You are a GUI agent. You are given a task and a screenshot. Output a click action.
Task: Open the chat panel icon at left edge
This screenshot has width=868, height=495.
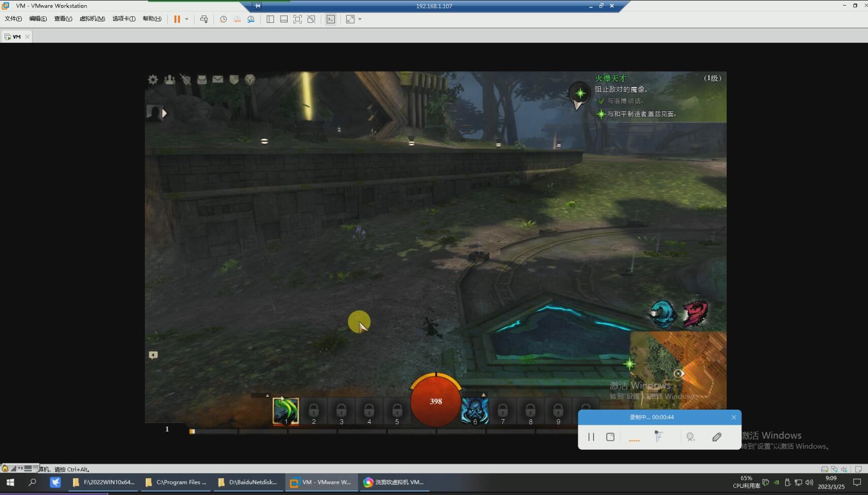[x=153, y=355]
